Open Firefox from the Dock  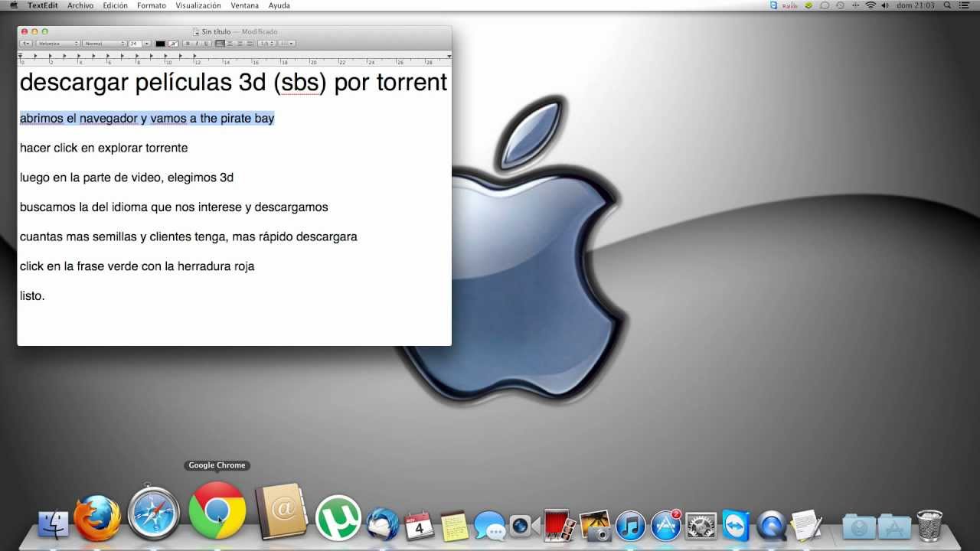point(97,518)
